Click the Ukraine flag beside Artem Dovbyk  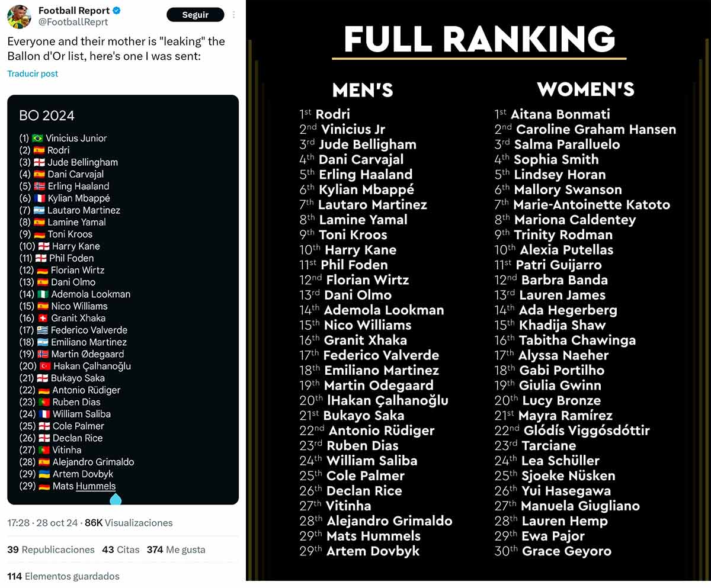pyautogui.click(x=43, y=474)
